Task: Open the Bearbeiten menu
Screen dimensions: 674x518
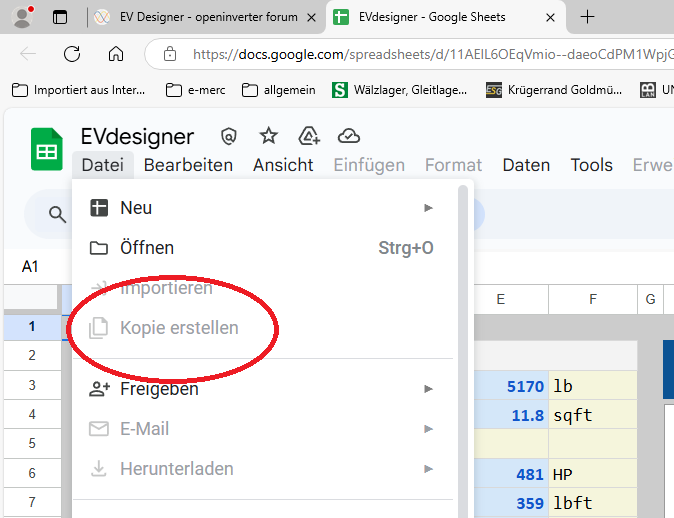Action: [x=188, y=165]
